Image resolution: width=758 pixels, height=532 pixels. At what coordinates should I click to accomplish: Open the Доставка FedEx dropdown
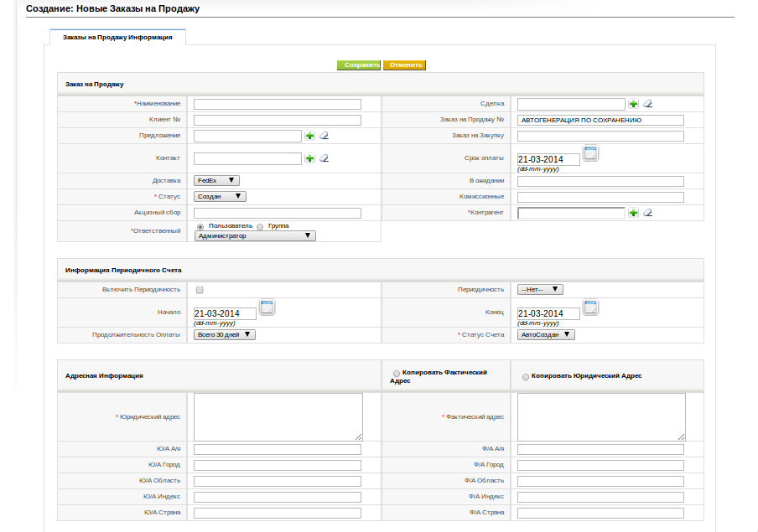216,181
